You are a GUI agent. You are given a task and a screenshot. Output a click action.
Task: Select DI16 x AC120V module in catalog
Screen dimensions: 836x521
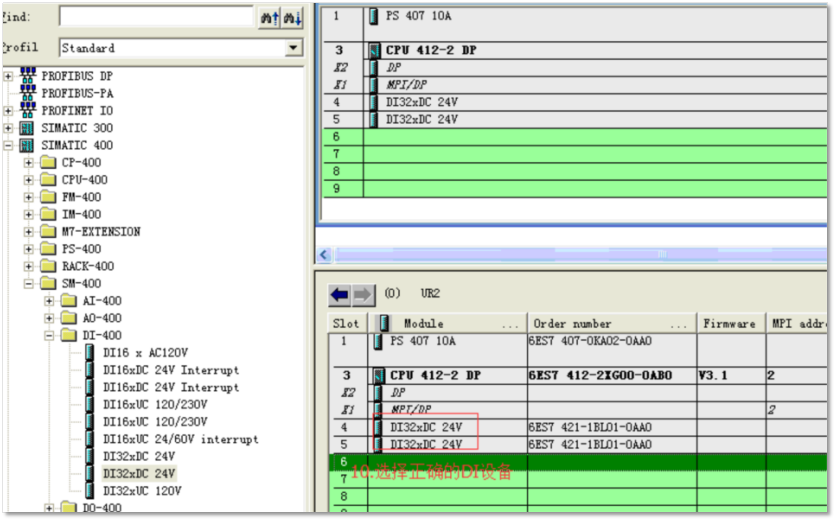145,353
